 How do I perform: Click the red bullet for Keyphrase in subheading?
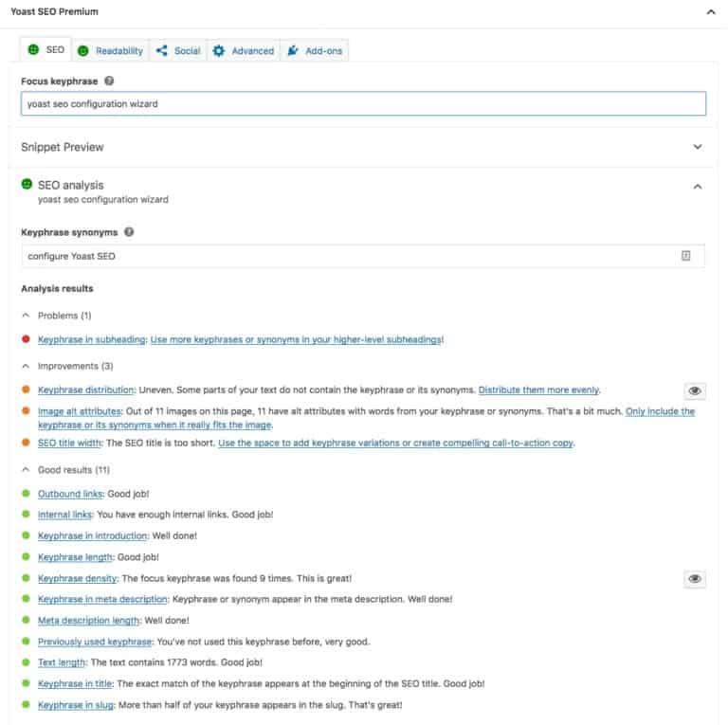[26, 339]
